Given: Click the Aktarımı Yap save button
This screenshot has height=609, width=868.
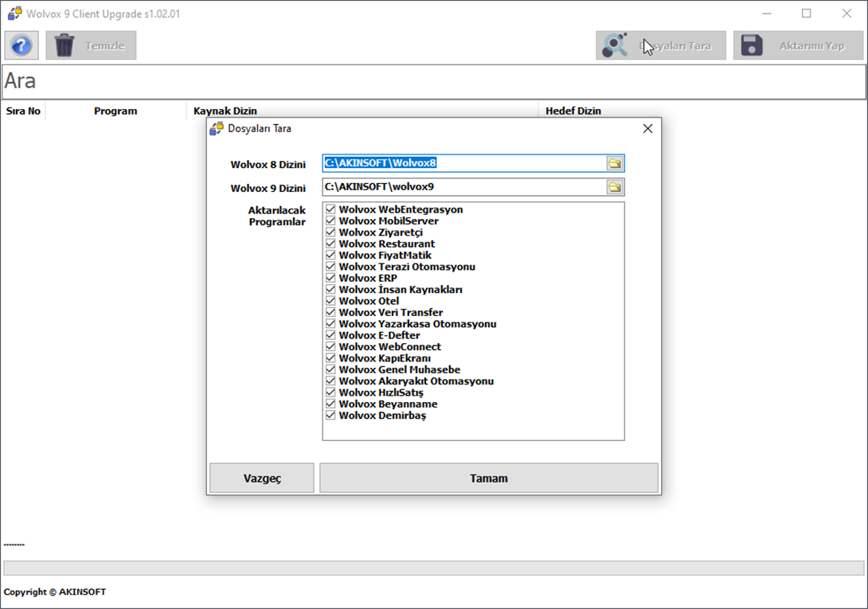Looking at the screenshot, I should 798,45.
